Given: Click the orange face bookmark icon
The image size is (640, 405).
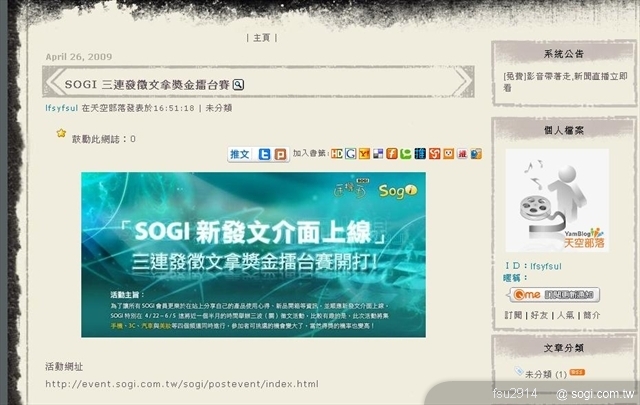Looking at the screenshot, I should [449, 154].
